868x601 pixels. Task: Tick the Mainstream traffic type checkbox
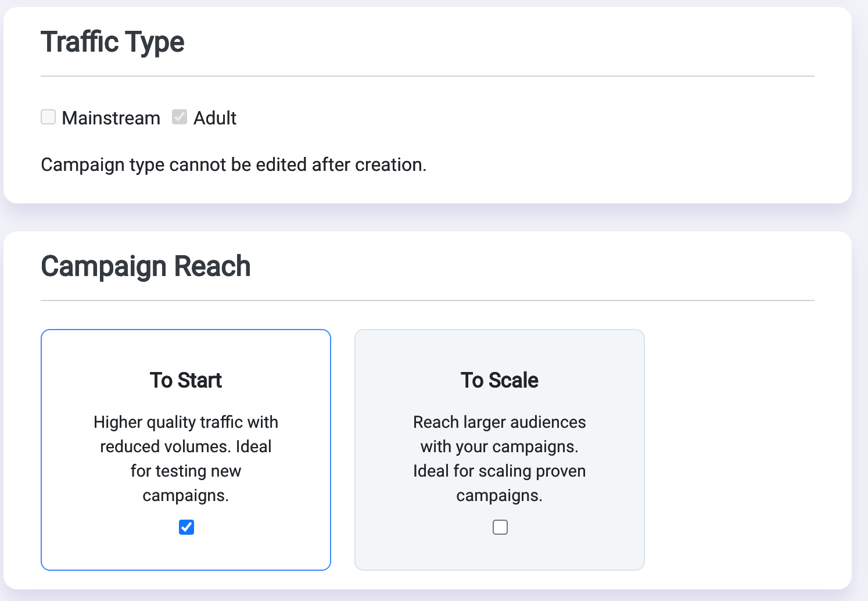(48, 117)
